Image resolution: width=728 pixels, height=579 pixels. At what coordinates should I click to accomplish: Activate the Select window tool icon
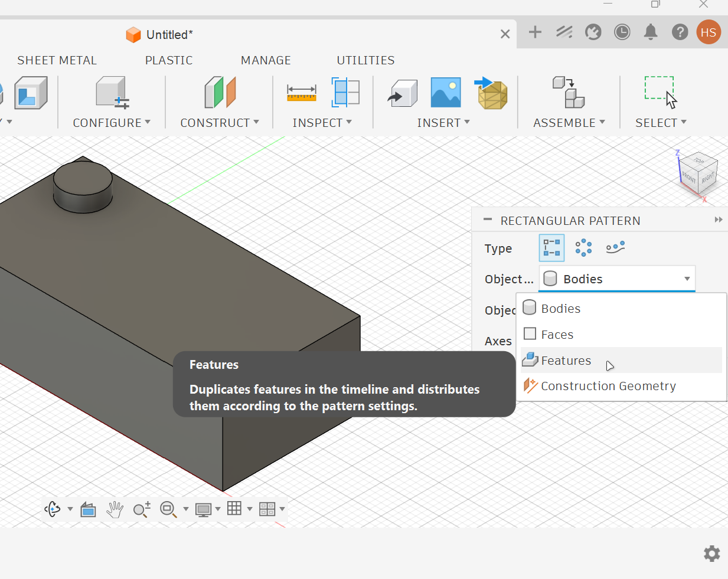[x=660, y=92]
